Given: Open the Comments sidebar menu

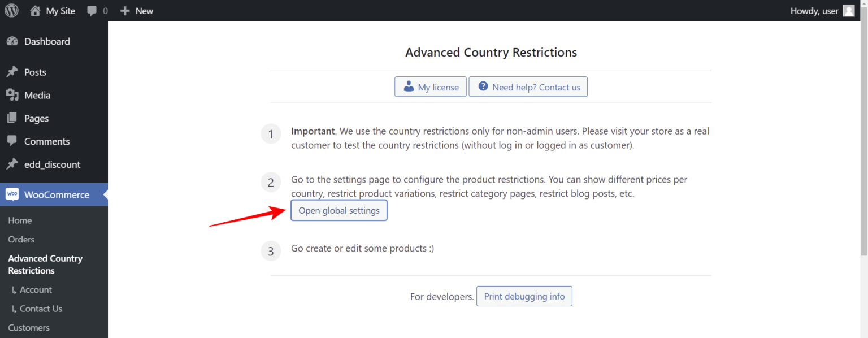Looking at the screenshot, I should (47, 141).
